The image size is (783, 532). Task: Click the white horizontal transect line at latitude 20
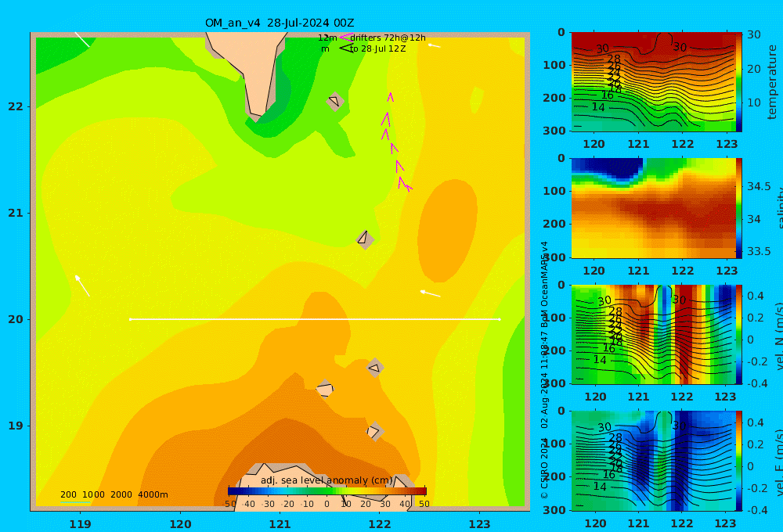click(x=315, y=319)
